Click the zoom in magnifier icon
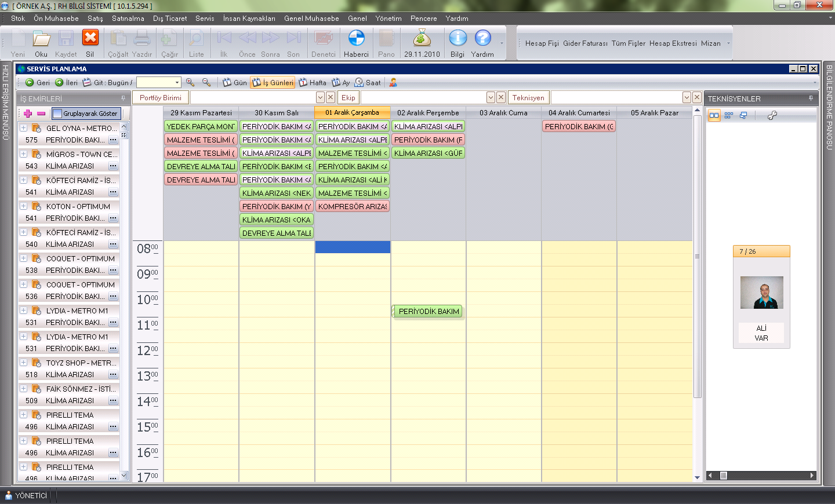 tap(190, 82)
